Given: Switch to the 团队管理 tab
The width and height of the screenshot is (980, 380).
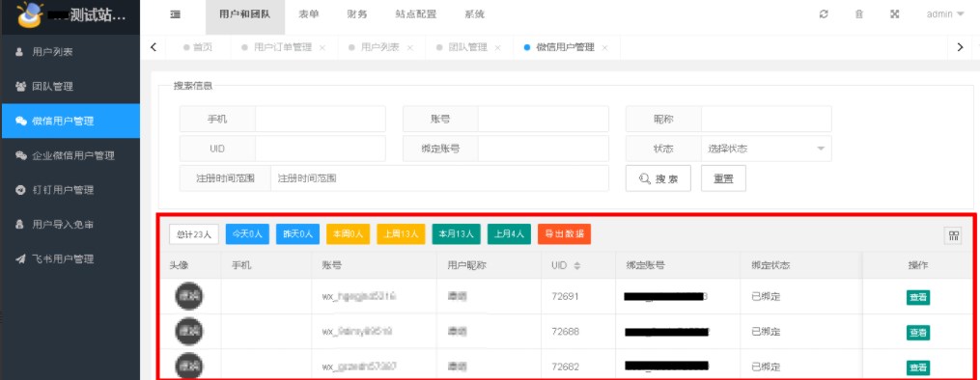Looking at the screenshot, I should pyautogui.click(x=462, y=47).
